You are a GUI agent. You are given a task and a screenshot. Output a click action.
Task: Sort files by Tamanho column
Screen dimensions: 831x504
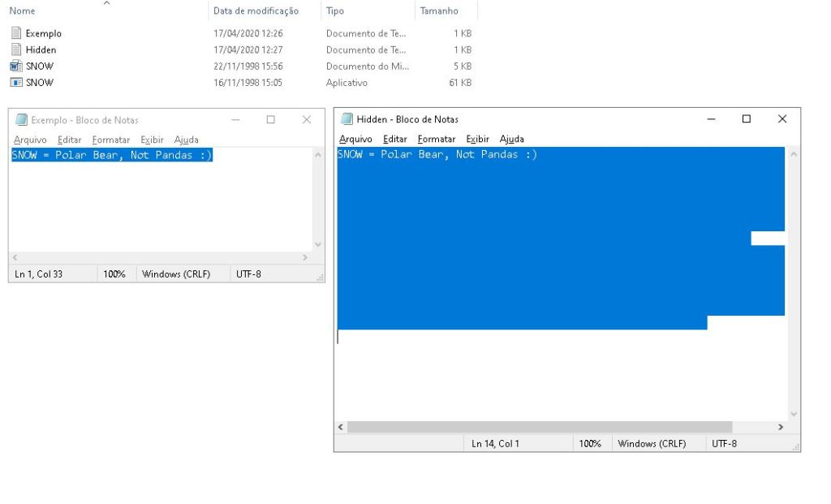coord(439,11)
